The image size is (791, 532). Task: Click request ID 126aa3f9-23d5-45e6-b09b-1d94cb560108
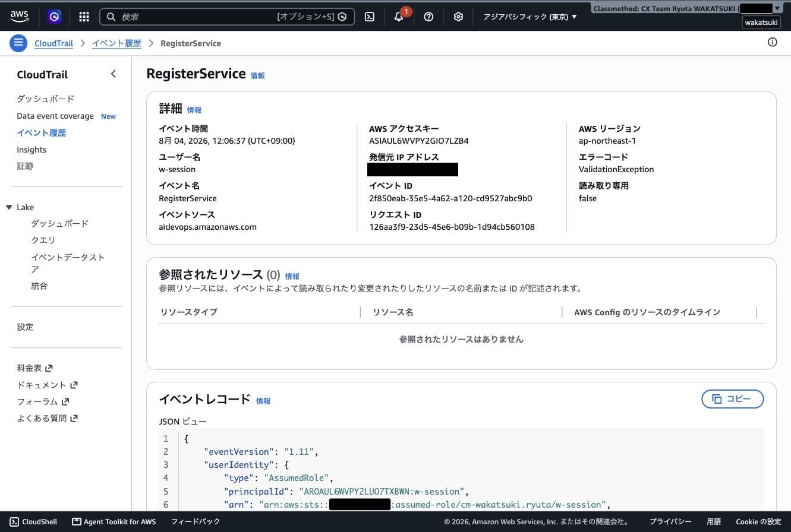point(452,227)
